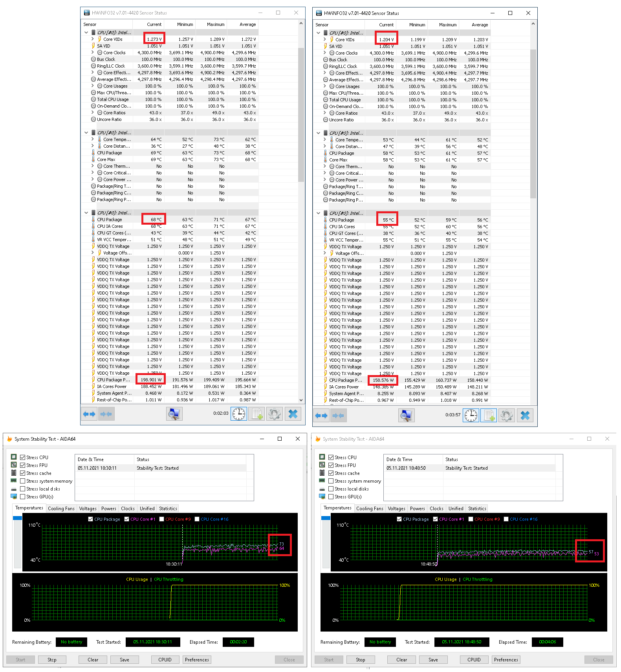The width and height of the screenshot is (621, 672).
Task: Expand Core VIDs row in left HWiNFO
Action: pyautogui.click(x=92, y=39)
